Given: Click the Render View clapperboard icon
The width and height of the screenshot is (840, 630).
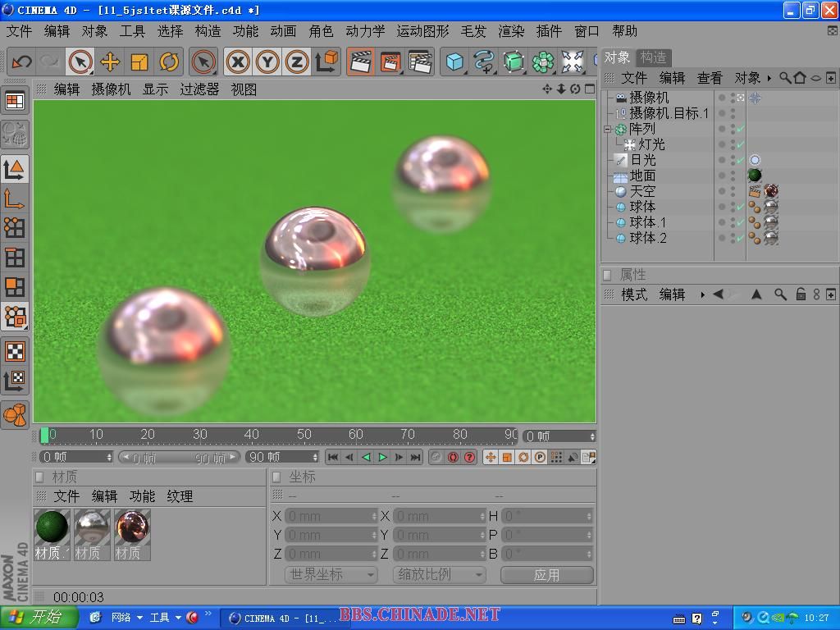Looking at the screenshot, I should [x=360, y=62].
